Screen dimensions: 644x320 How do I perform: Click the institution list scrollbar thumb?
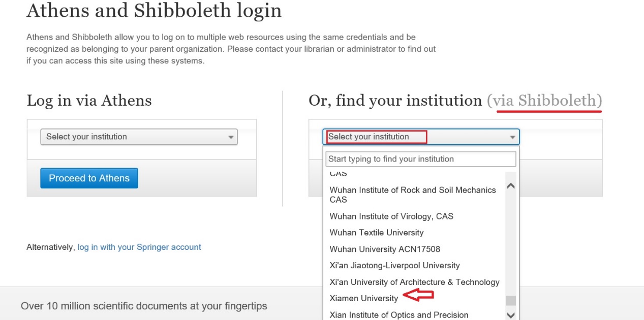pos(511,300)
